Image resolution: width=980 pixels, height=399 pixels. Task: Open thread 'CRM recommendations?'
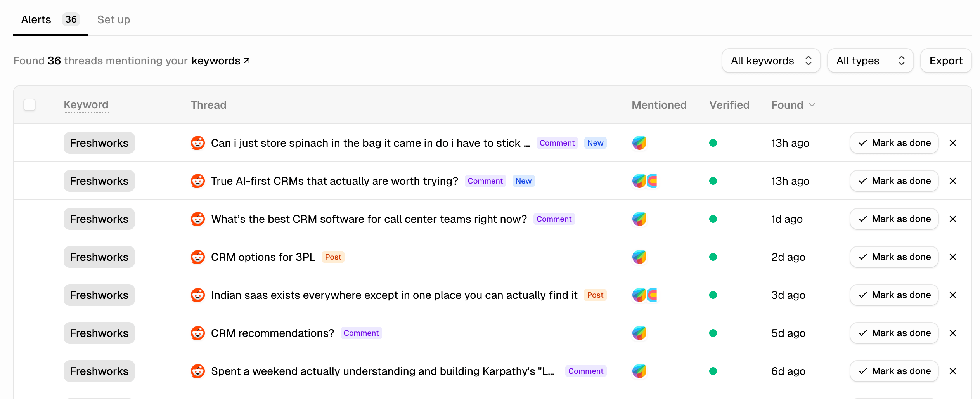(272, 333)
